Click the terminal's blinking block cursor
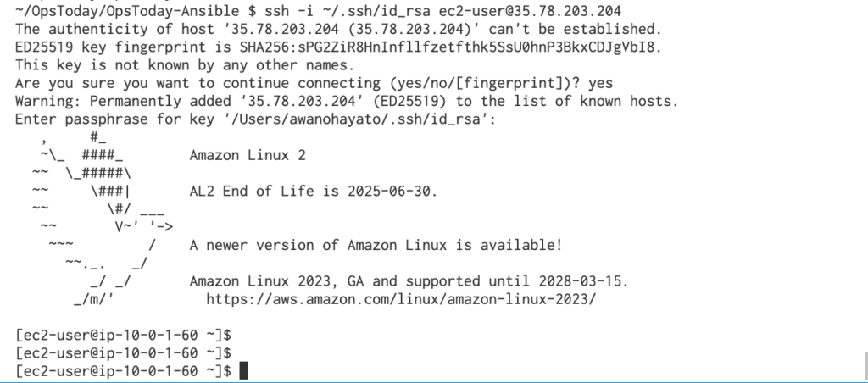This screenshot has height=383, width=868. coord(243,371)
